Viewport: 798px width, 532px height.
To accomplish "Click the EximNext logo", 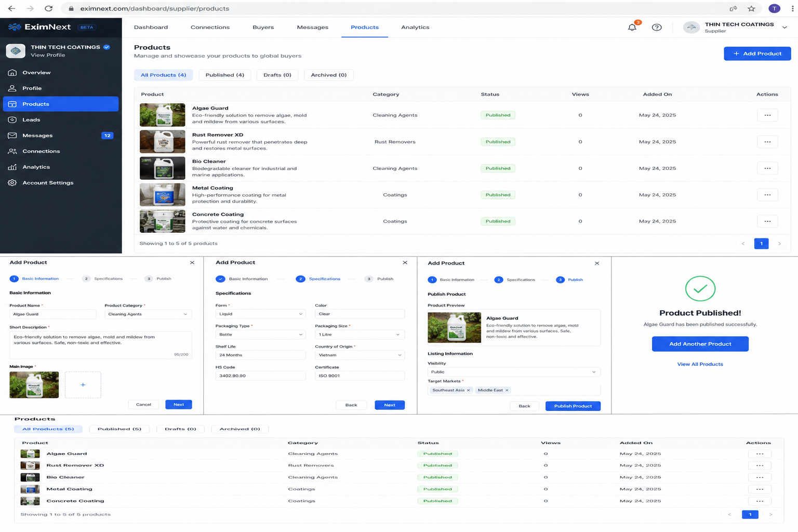I will [39, 27].
